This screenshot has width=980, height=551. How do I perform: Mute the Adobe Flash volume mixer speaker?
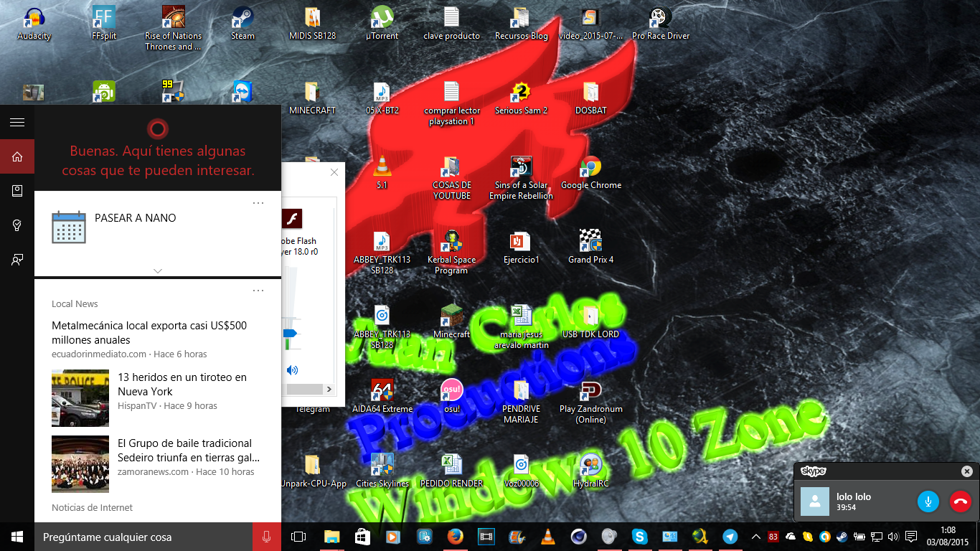point(291,370)
